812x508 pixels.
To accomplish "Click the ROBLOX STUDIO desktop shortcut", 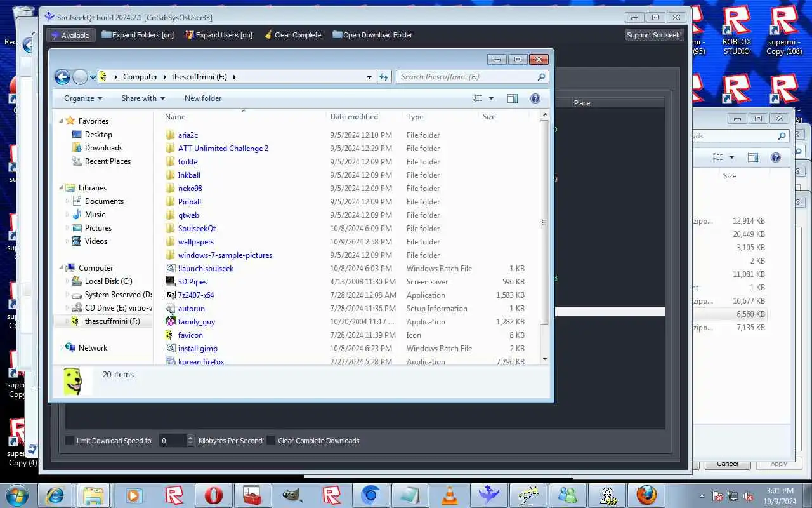I will [x=737, y=30].
